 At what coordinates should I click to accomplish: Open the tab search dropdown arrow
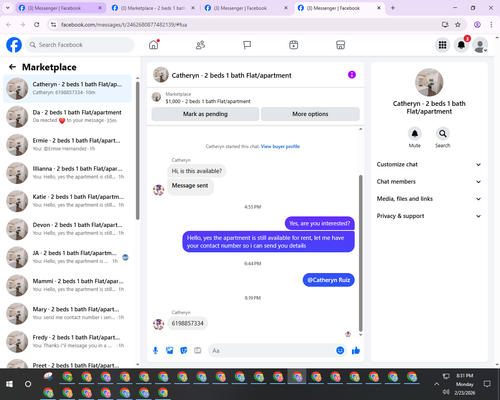click(8, 8)
